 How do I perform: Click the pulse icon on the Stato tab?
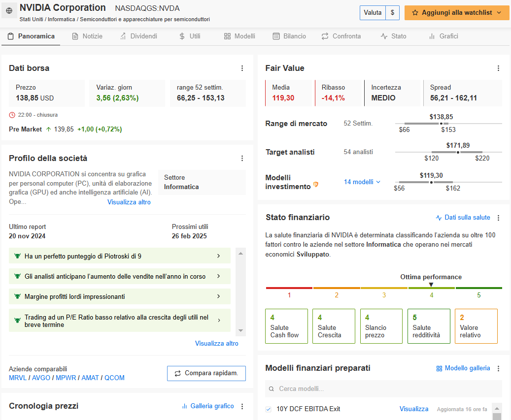pos(384,36)
